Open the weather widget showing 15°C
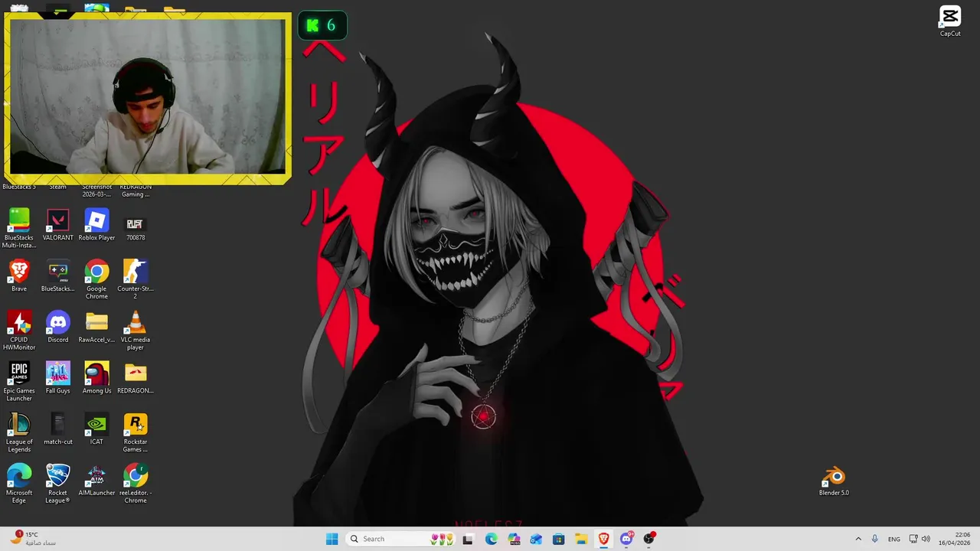This screenshot has width=980, height=551. (33, 539)
